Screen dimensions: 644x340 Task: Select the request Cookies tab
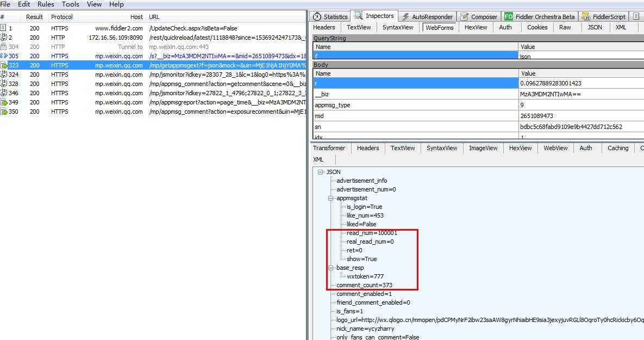click(x=537, y=27)
